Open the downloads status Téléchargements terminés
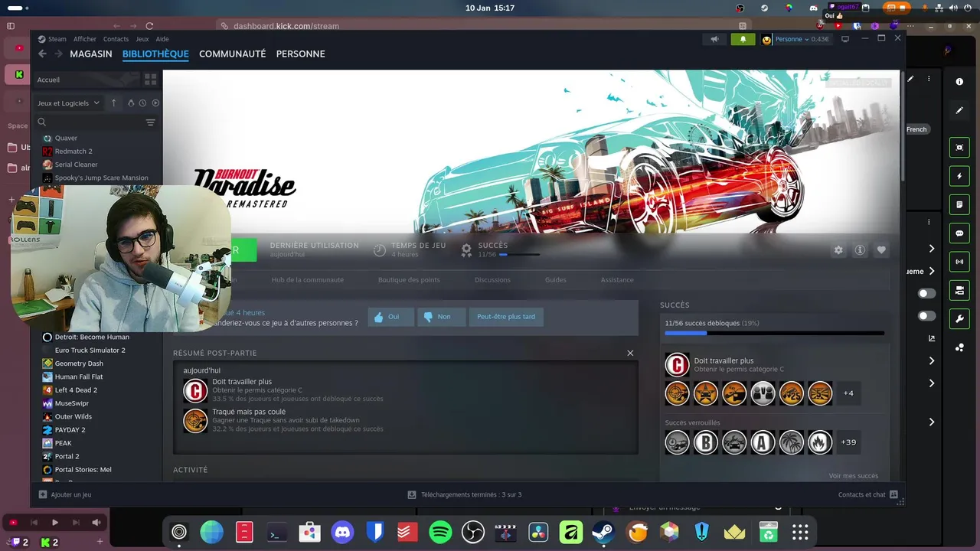 pyautogui.click(x=464, y=494)
